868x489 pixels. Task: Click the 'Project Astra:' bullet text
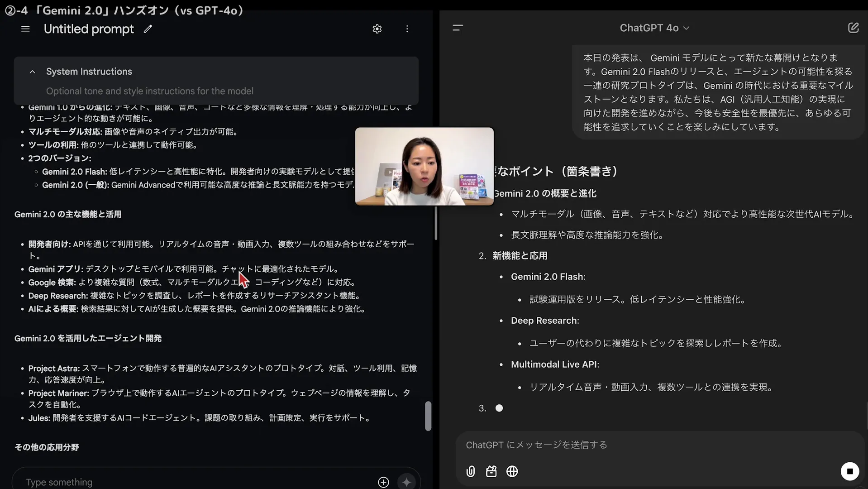54,369
